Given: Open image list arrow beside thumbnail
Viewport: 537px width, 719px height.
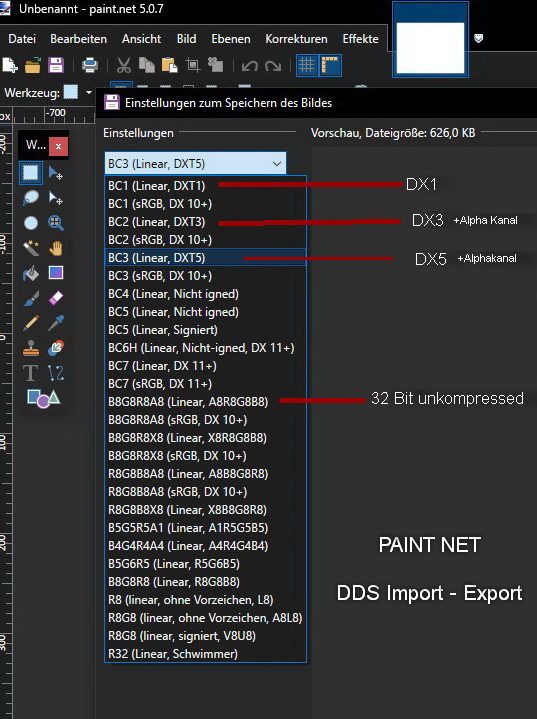Looking at the screenshot, I should (x=478, y=39).
